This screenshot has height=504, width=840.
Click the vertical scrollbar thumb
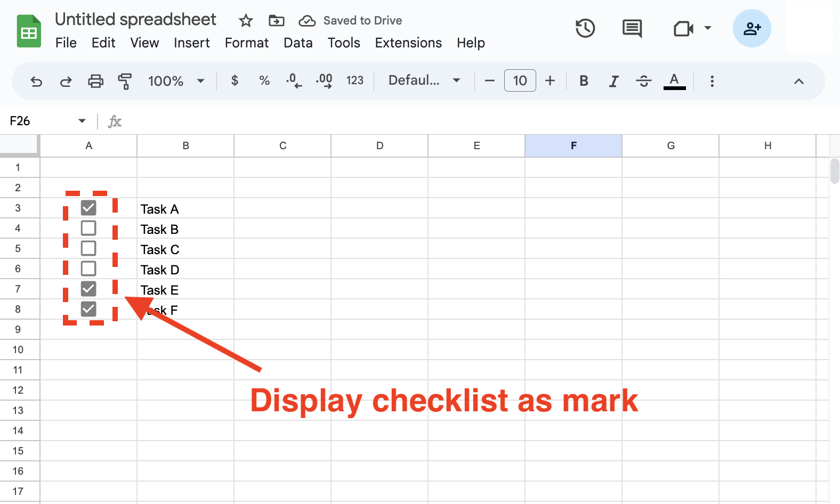click(835, 170)
